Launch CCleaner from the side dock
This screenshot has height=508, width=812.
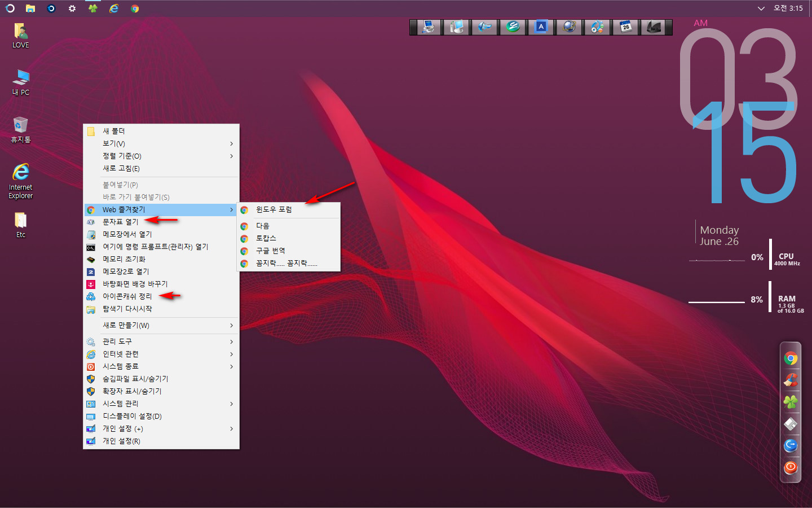click(x=791, y=380)
